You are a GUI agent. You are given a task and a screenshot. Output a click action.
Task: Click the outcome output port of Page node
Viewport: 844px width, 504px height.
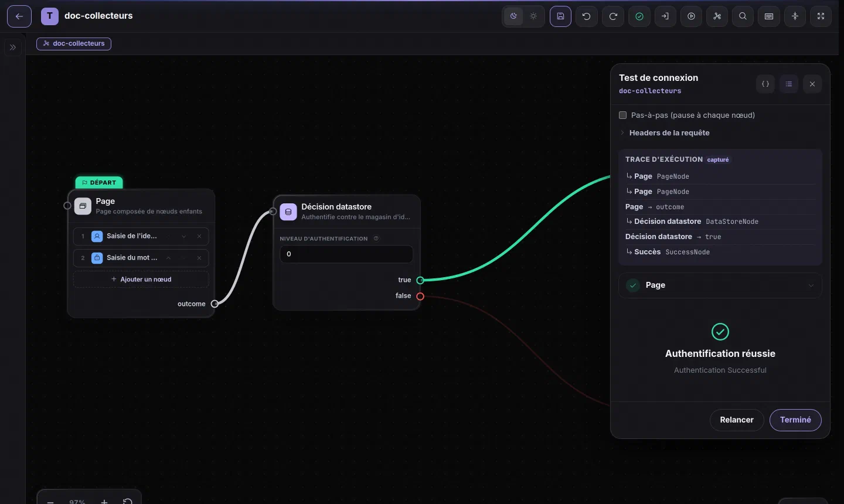[215, 304]
